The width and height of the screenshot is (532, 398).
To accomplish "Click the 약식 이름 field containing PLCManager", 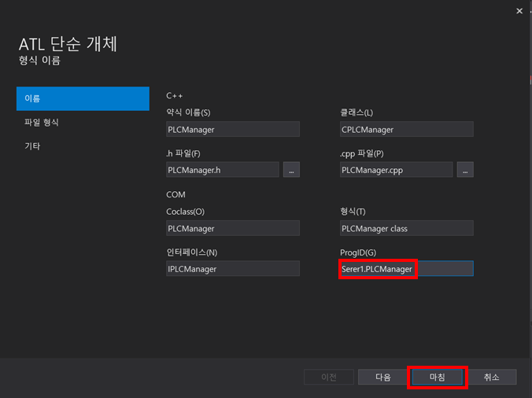I will (x=233, y=129).
